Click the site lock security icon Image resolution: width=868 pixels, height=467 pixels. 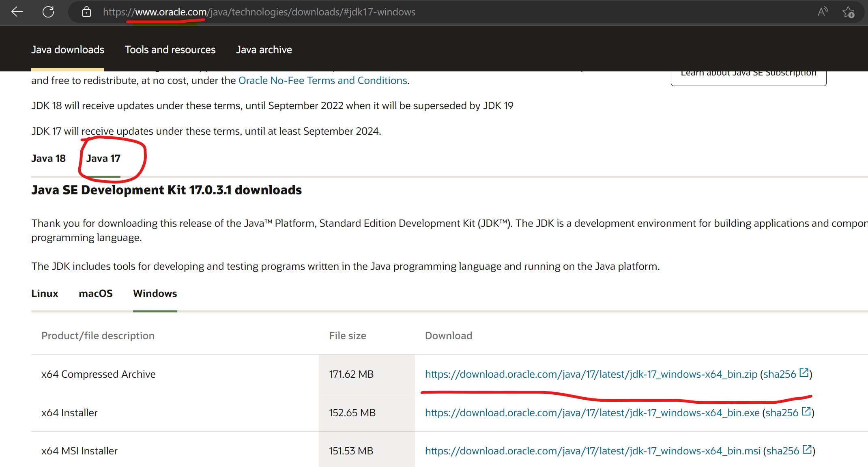[x=86, y=12]
